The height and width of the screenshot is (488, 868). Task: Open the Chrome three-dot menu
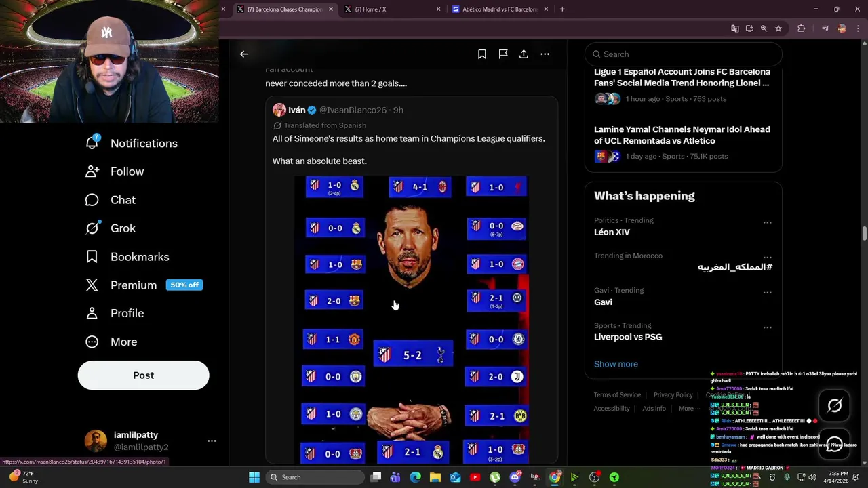[859, 28]
